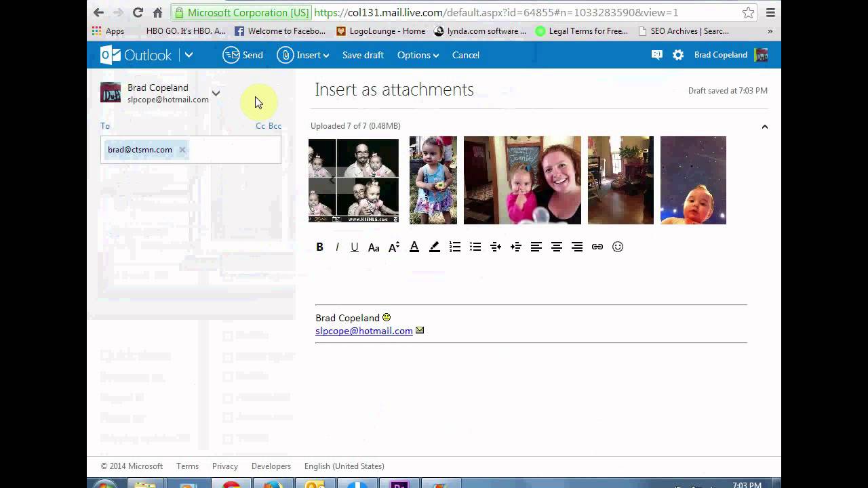The width and height of the screenshot is (868, 488).
Task: Open the Outlook app switcher arrow
Action: tap(189, 55)
